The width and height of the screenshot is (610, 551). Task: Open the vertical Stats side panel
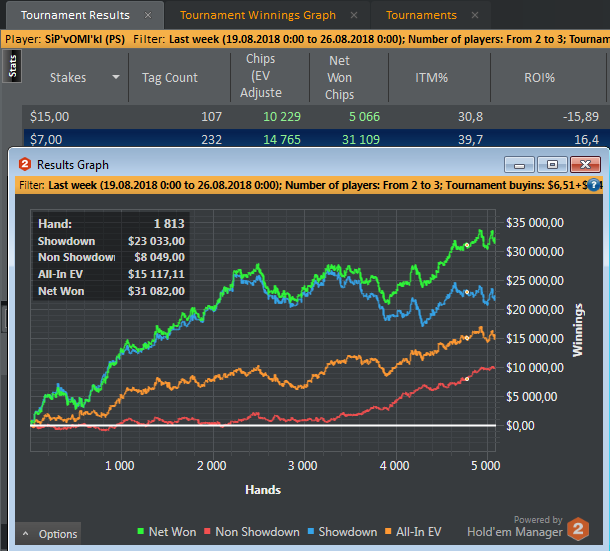12,66
